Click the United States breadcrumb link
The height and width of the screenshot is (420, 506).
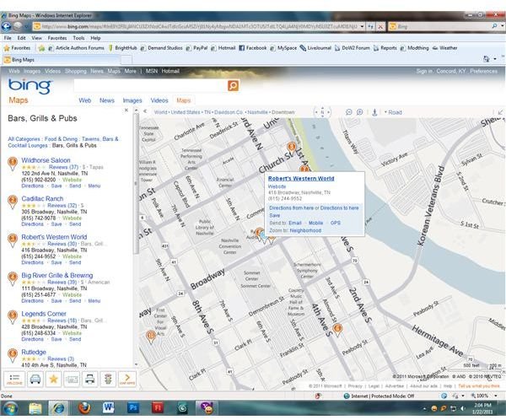coord(186,112)
